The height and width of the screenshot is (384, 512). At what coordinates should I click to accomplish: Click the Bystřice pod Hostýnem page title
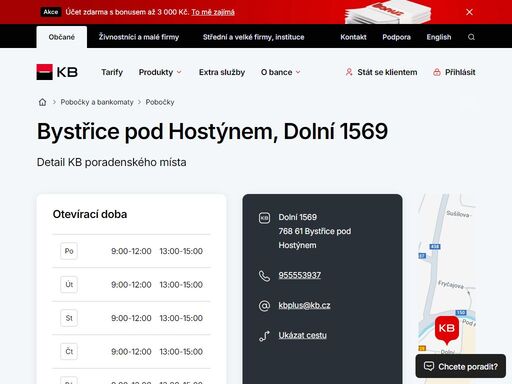click(212, 131)
